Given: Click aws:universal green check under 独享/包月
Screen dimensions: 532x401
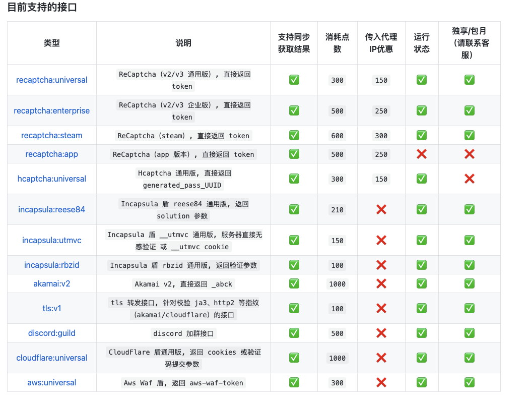Looking at the screenshot, I should coord(469,383).
